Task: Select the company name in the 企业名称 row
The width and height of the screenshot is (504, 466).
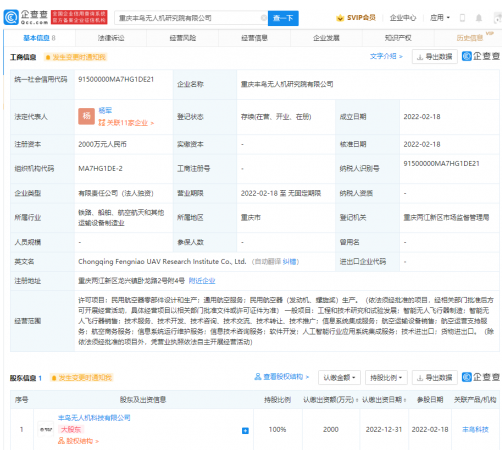Action: pyautogui.click(x=287, y=84)
